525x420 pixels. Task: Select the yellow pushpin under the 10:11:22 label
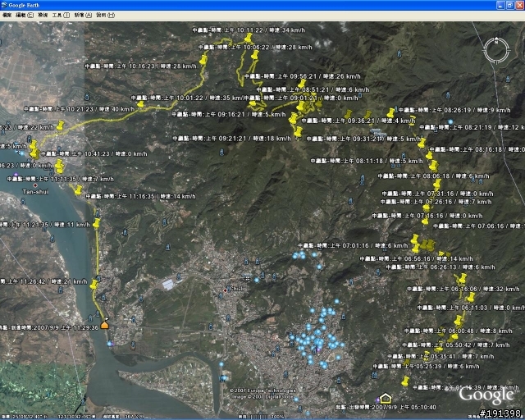click(248, 38)
